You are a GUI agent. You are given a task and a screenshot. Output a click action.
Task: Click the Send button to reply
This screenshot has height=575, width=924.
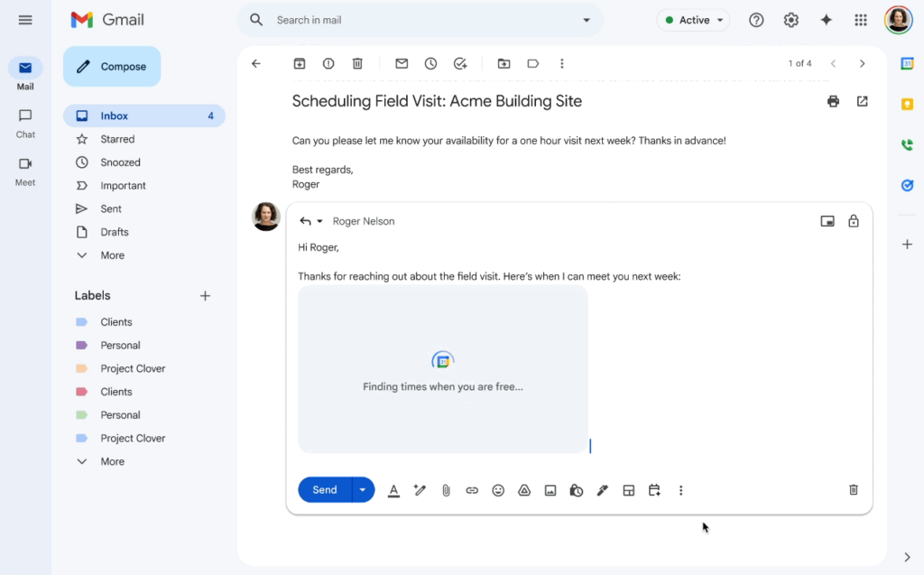(x=323, y=489)
